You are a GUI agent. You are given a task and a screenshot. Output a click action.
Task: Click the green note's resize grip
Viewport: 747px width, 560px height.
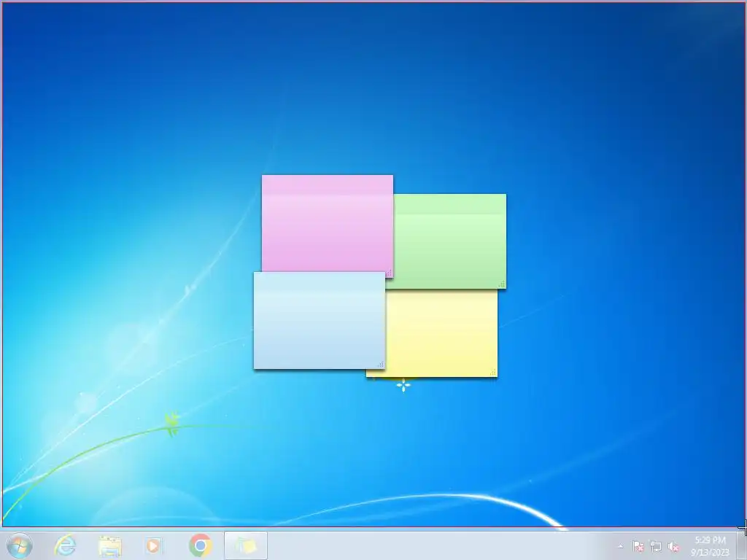(x=502, y=284)
